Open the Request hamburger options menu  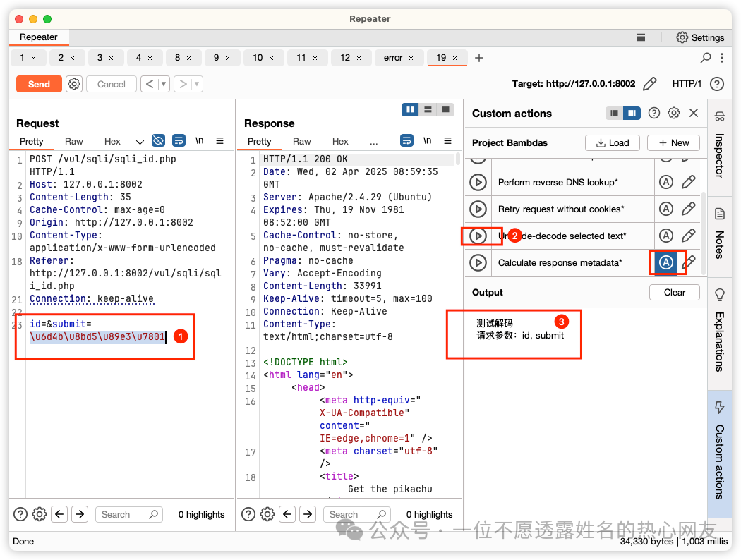pos(219,141)
